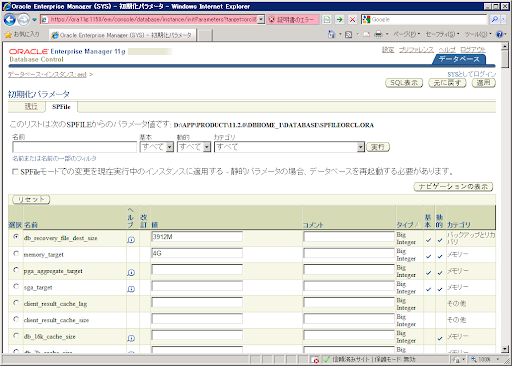Select the sga_target radio button

coord(16,286)
